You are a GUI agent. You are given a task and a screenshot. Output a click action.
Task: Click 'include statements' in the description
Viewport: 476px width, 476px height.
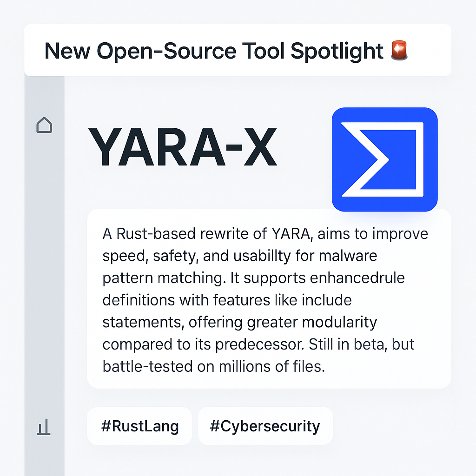(227, 311)
